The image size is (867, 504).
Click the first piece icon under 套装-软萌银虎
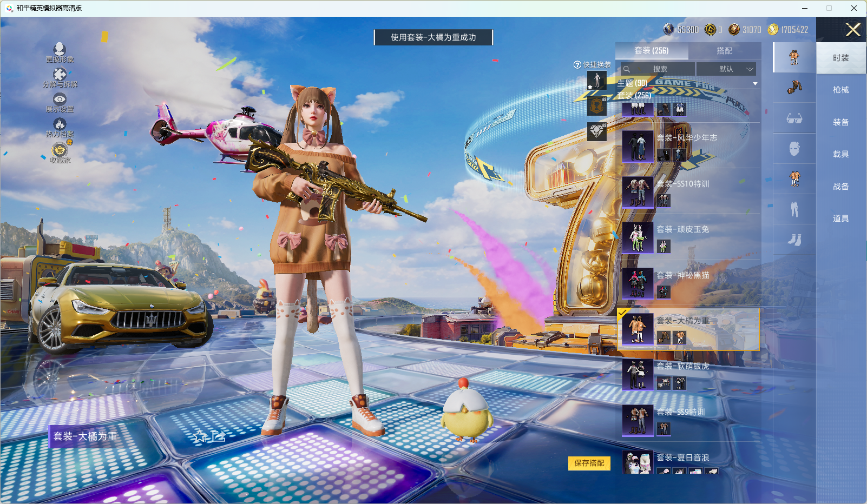pos(664,383)
